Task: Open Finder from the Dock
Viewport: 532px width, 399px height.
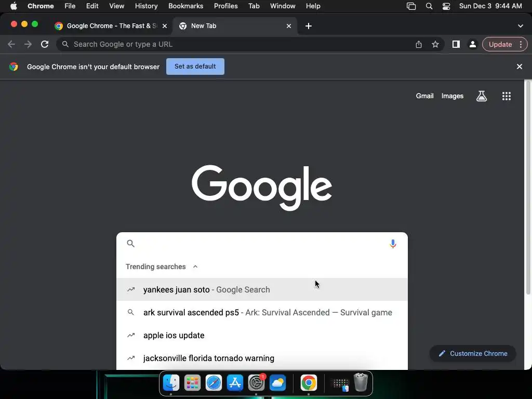Action: 171,383
